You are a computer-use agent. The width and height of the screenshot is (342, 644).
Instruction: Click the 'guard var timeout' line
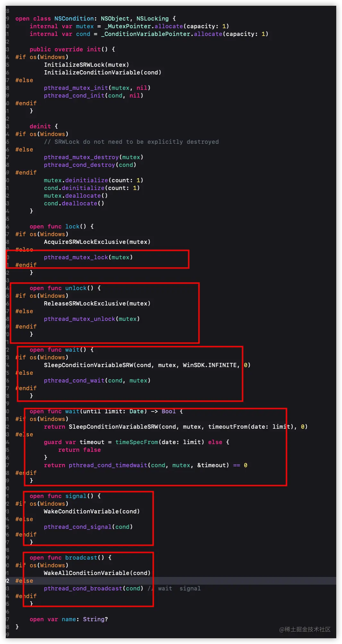(x=137, y=442)
